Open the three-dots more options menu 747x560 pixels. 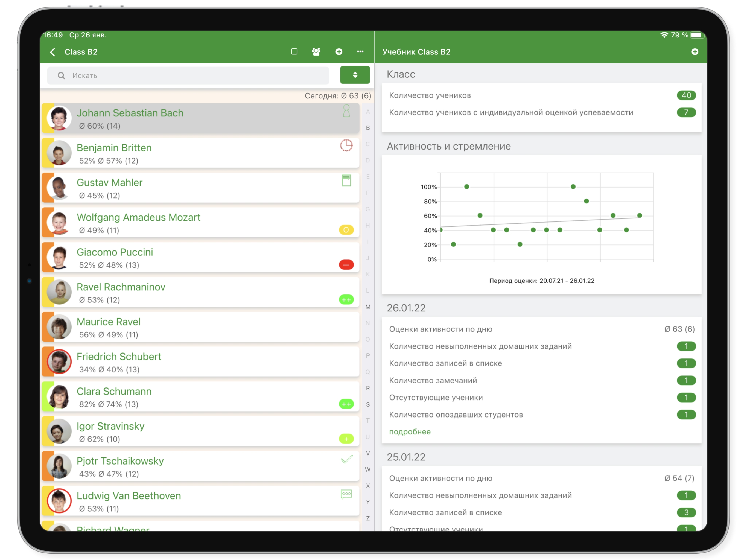coord(360,52)
